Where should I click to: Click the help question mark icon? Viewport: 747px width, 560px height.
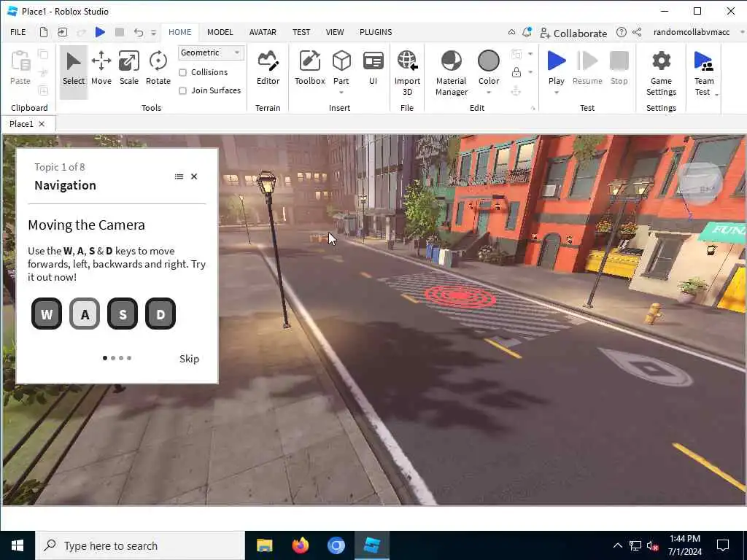[x=622, y=32]
